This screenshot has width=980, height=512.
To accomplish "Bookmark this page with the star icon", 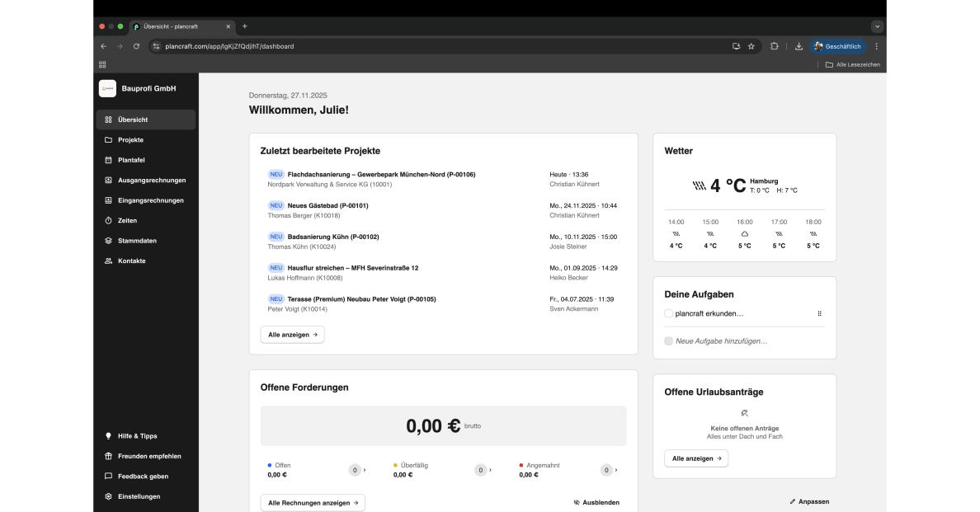I will click(751, 46).
